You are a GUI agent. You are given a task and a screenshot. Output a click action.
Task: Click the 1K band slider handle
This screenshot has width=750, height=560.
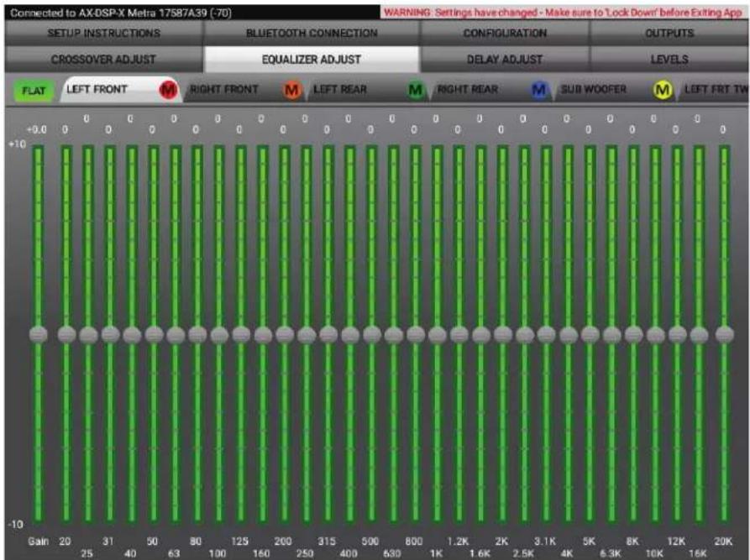438,334
